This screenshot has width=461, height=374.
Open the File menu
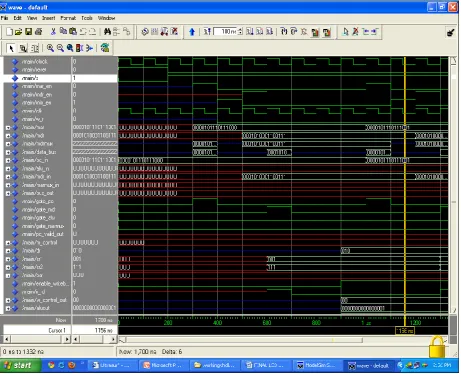(x=5, y=18)
